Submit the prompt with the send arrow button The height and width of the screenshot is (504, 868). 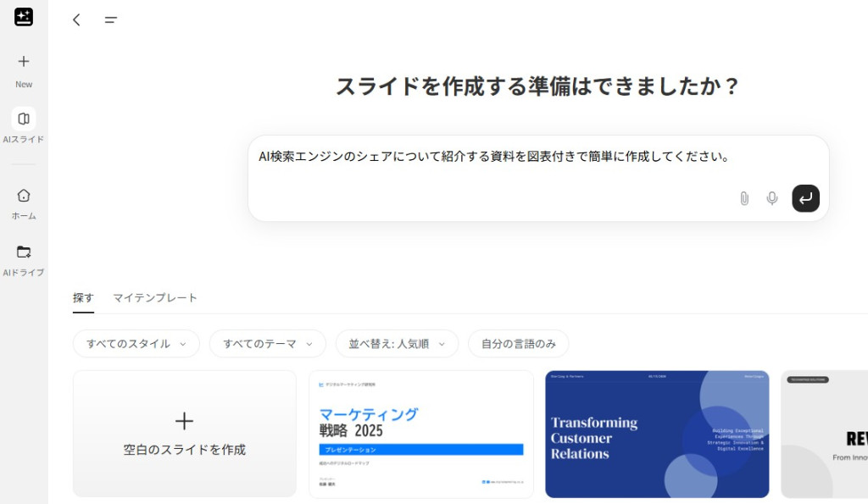point(804,197)
